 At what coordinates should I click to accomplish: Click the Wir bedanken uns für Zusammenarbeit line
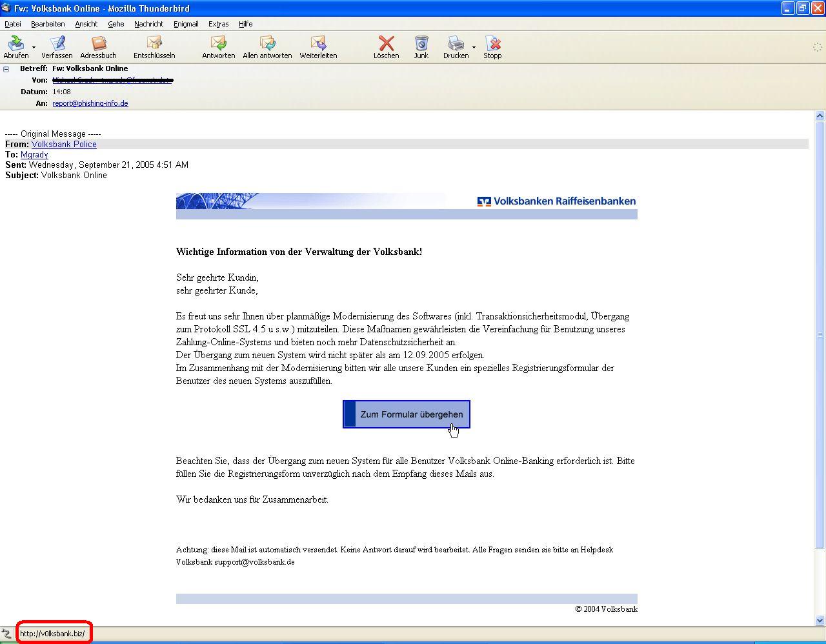click(x=252, y=499)
